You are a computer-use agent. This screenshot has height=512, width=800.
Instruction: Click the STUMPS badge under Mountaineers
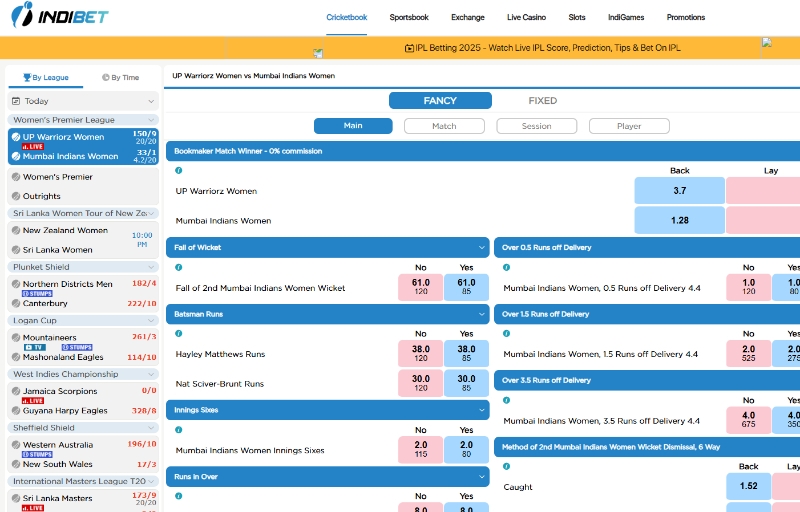pyautogui.click(x=77, y=347)
